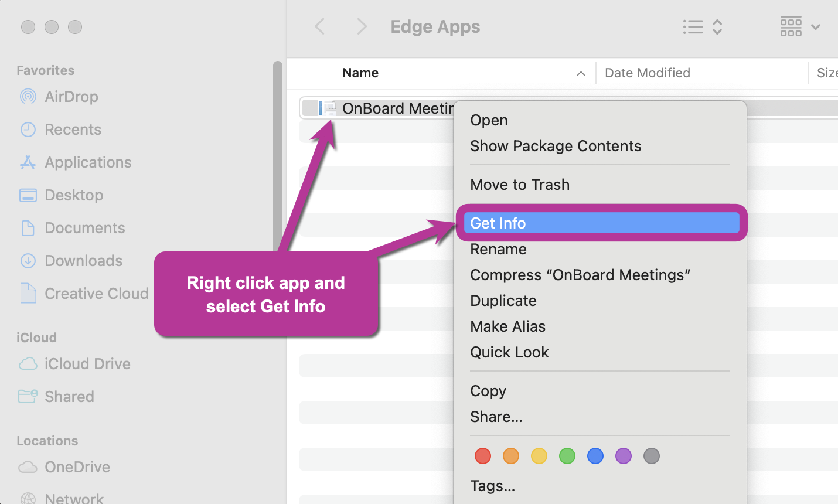Click the Shared folder icon

click(x=28, y=397)
